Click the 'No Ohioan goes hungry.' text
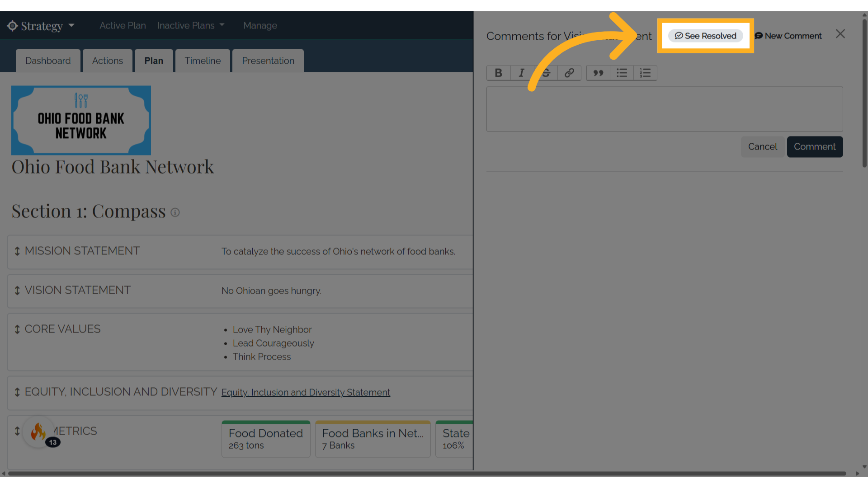Viewport: 868px width, 488px height. point(271,291)
